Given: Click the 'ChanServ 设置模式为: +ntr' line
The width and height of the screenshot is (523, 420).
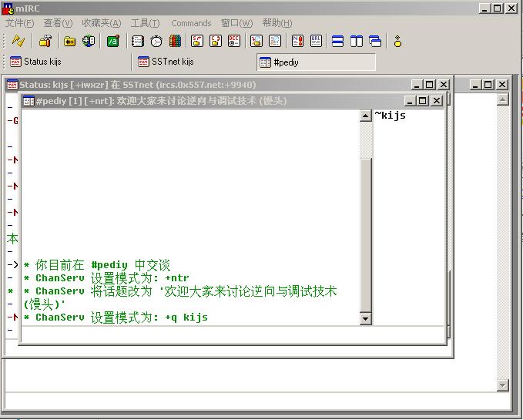Looking at the screenshot, I should tap(106, 278).
